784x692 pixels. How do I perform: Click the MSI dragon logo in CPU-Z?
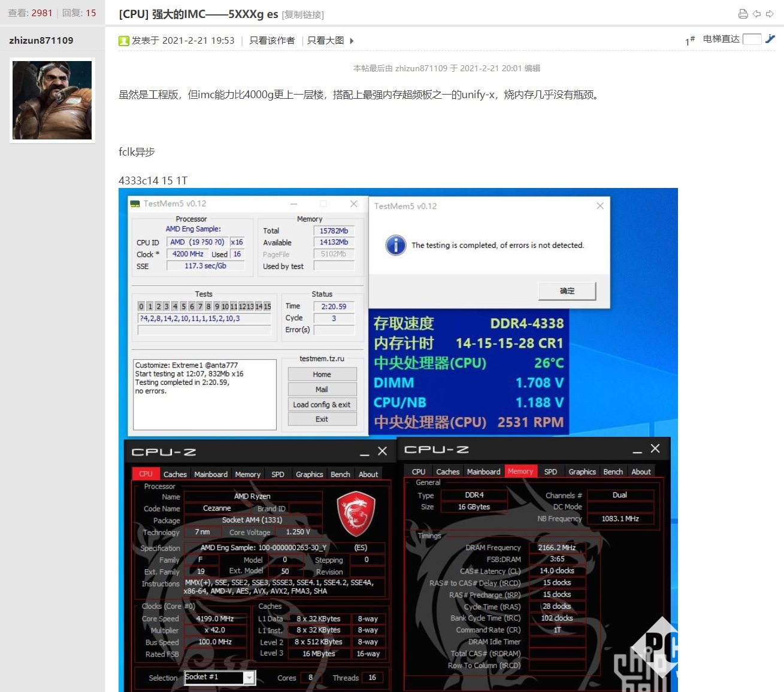[x=356, y=514]
